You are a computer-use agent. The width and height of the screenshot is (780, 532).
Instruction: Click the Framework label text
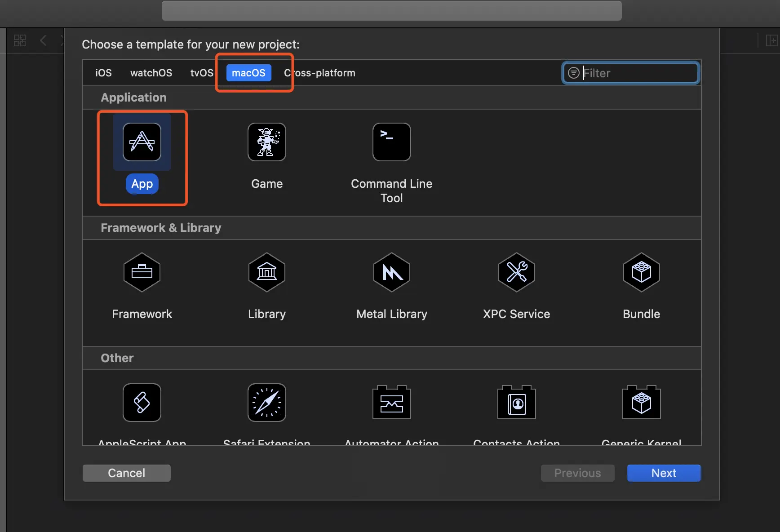pos(142,314)
